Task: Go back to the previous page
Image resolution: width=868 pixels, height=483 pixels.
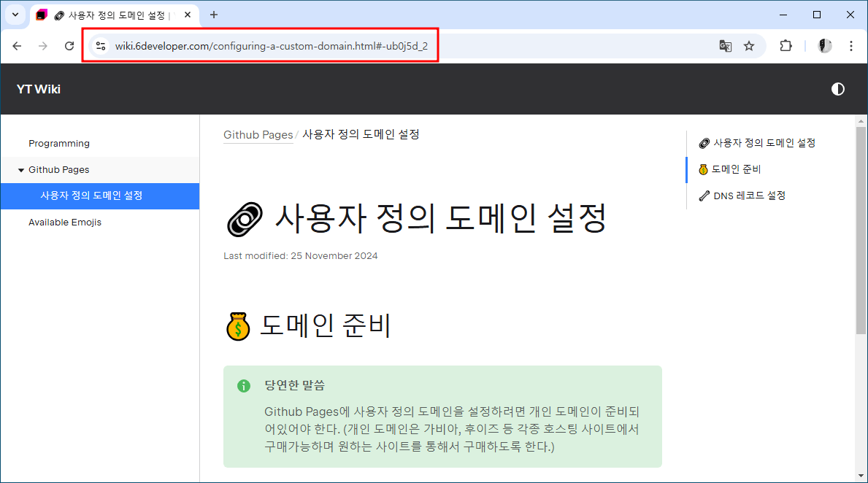Action: pos(17,46)
